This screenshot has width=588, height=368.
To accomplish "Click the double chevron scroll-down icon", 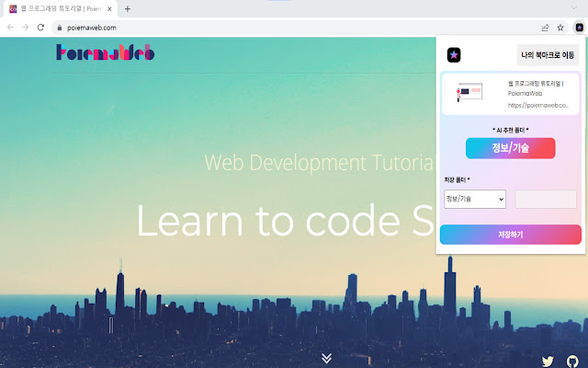I will coord(327,358).
